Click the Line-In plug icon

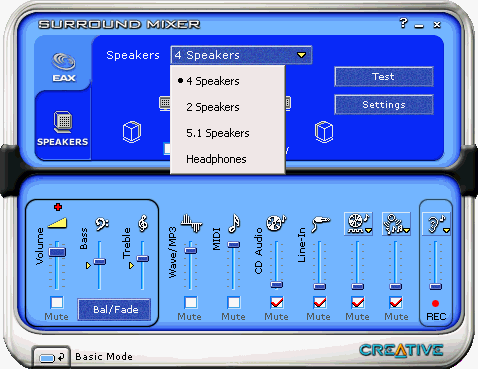(321, 224)
